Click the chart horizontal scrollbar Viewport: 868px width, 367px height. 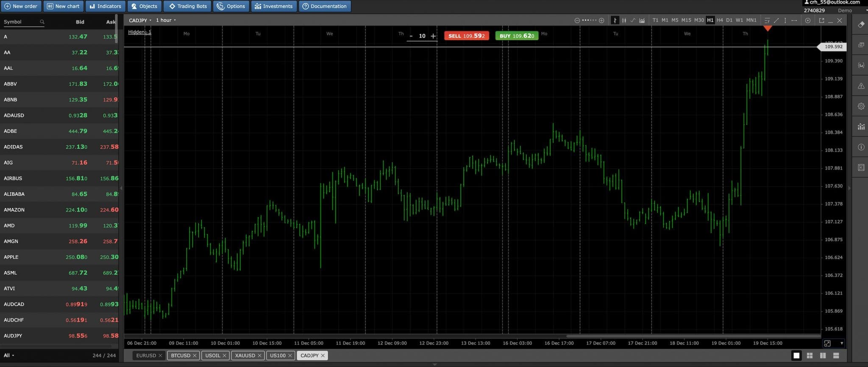tap(693, 337)
